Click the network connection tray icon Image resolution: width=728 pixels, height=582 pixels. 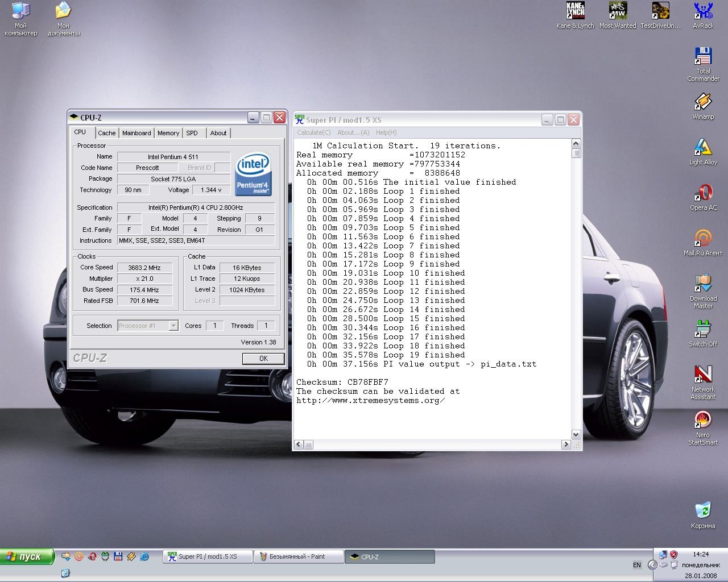(x=663, y=554)
